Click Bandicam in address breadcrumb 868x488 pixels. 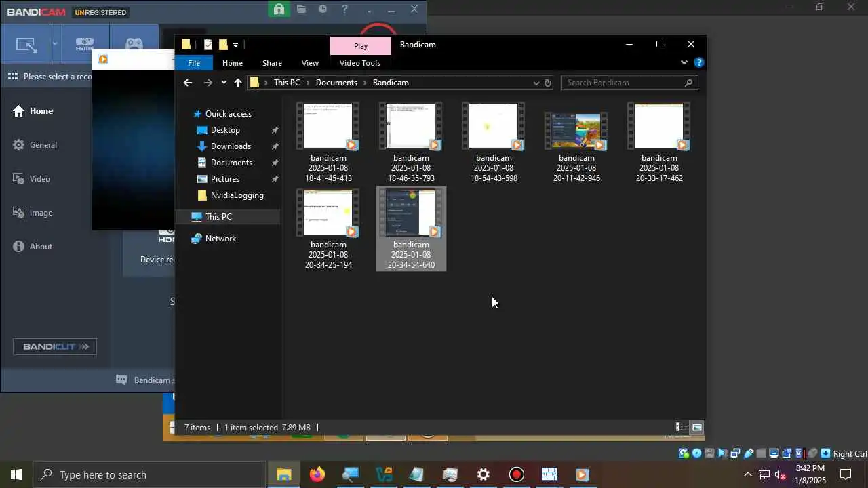391,83
